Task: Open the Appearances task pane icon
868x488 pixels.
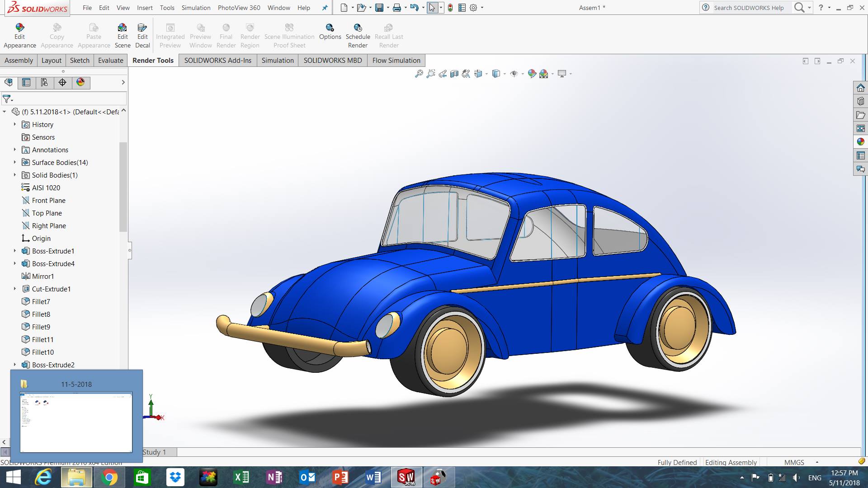Action: pos(860,142)
